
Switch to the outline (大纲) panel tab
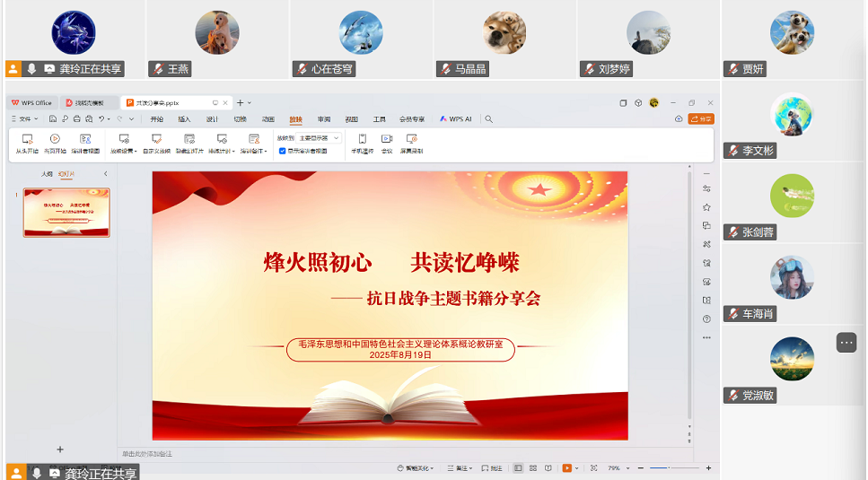click(x=47, y=173)
